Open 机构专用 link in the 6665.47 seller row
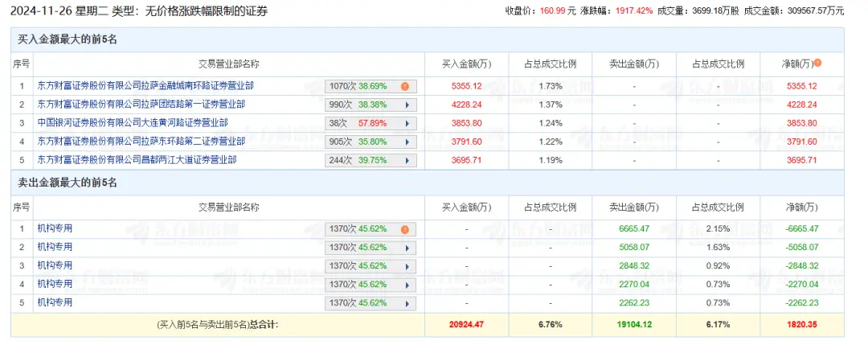 (55, 228)
